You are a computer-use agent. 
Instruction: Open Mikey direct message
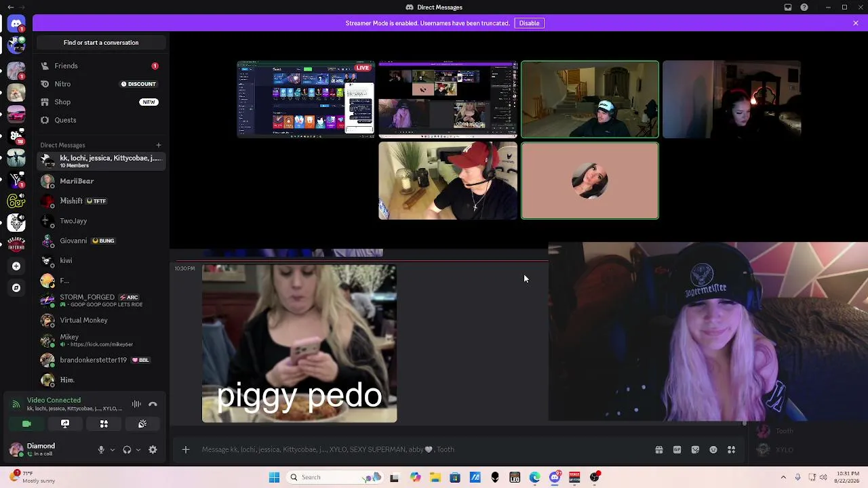tap(101, 340)
